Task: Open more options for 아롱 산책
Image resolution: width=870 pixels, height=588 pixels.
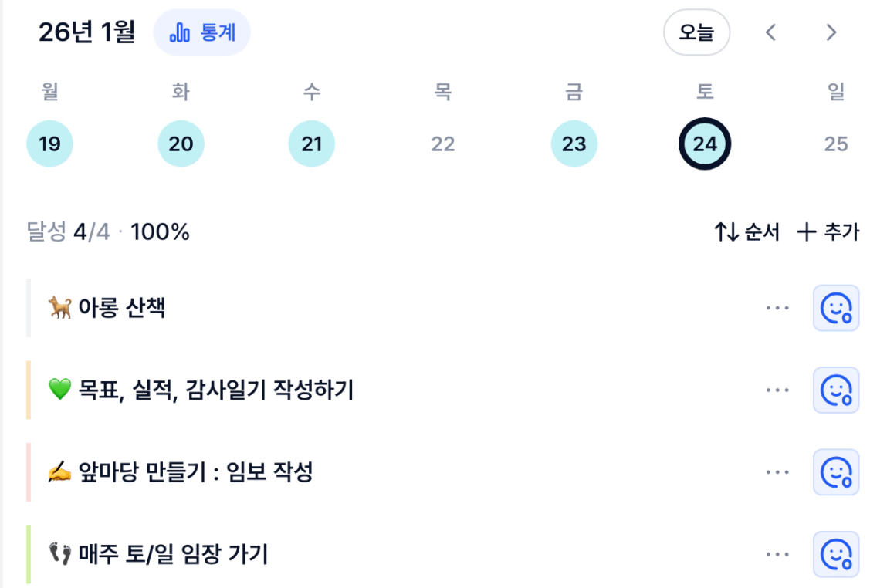Action: [x=777, y=309]
